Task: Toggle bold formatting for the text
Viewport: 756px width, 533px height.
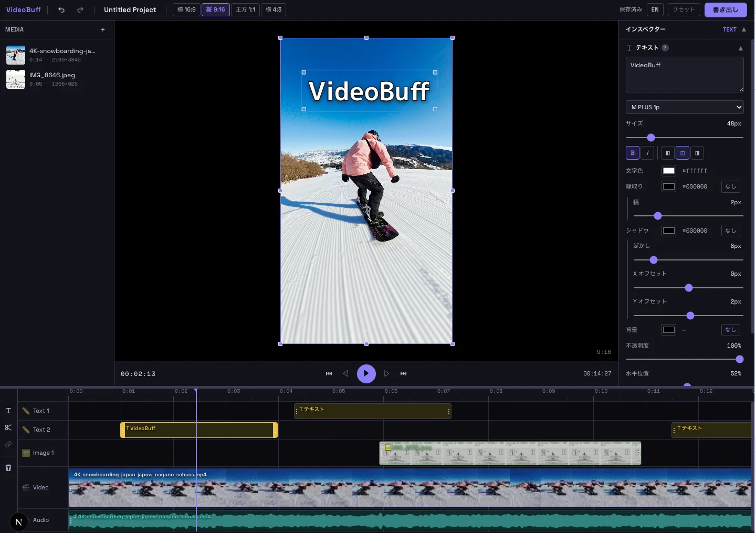Action: [632, 153]
